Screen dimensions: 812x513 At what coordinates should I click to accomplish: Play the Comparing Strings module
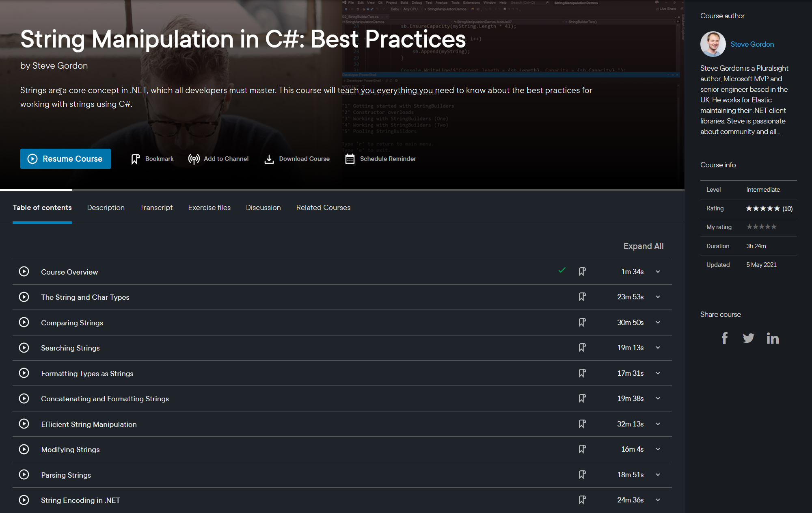(x=24, y=323)
